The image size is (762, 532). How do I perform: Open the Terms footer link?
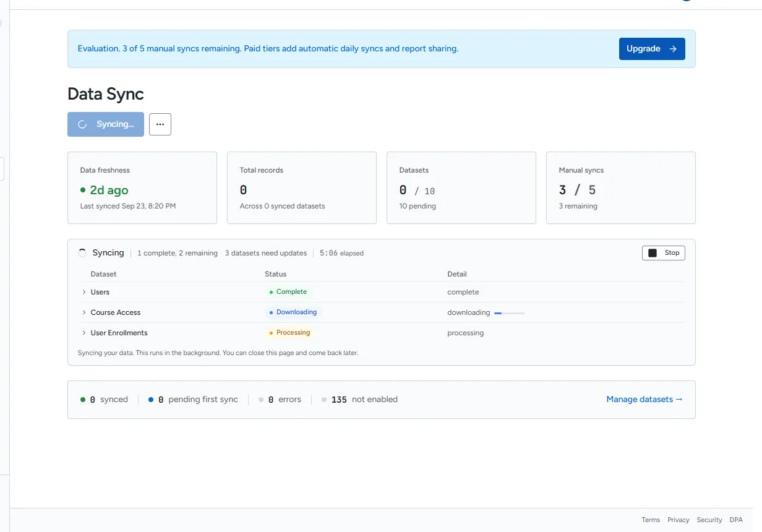tap(651, 520)
